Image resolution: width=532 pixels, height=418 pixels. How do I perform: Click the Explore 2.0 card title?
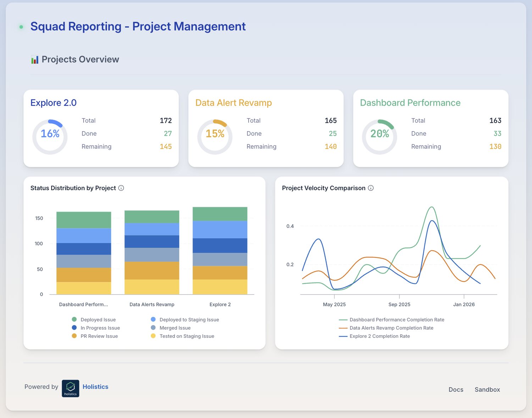click(x=54, y=103)
